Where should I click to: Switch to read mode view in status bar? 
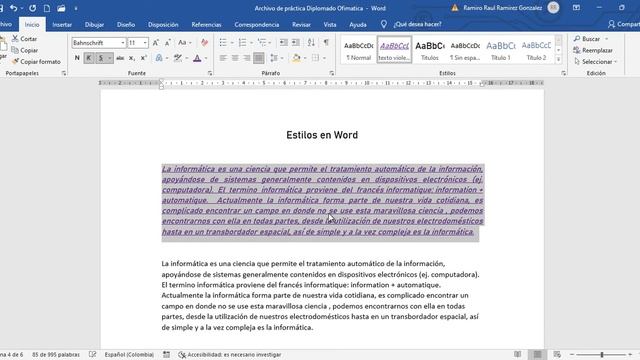[x=518, y=354]
